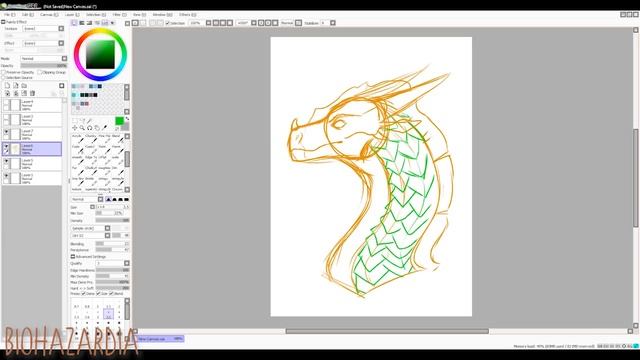Select the magic wand tool
Viewport: 640px width, 360px height.
coord(89,120)
